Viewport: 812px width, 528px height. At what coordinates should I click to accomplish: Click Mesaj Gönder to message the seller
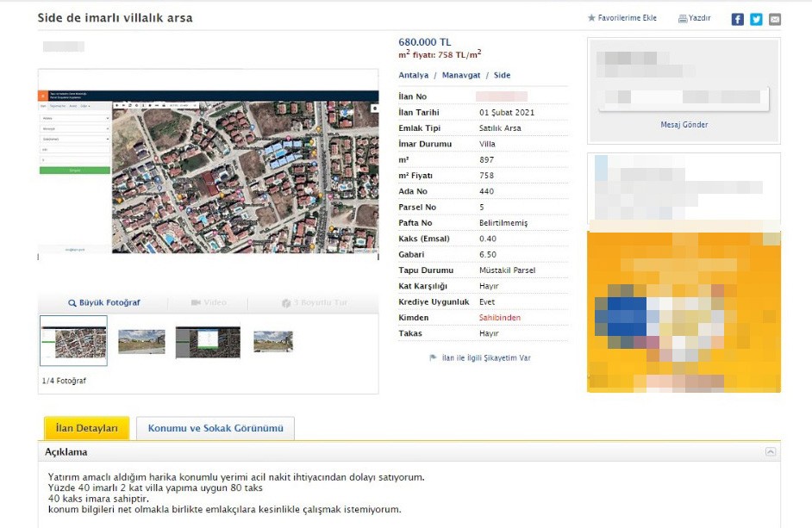point(684,125)
